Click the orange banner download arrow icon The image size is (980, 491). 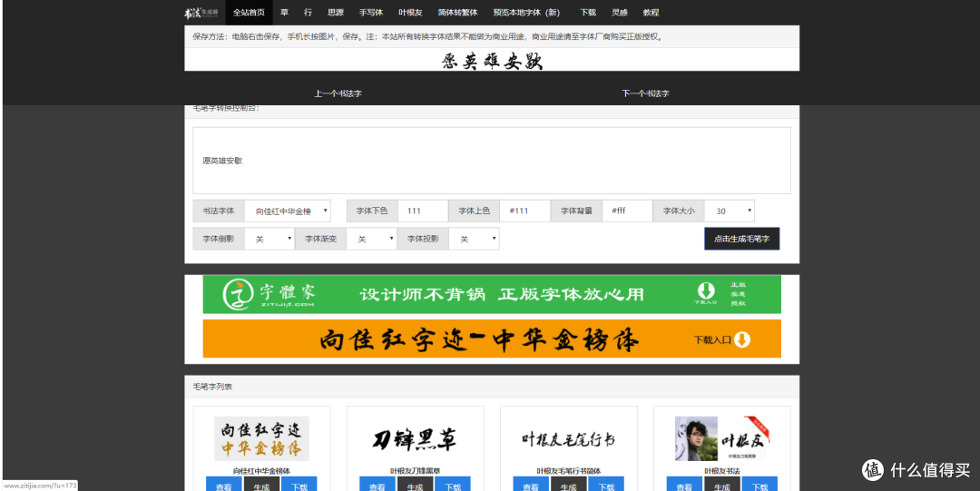[x=742, y=339]
